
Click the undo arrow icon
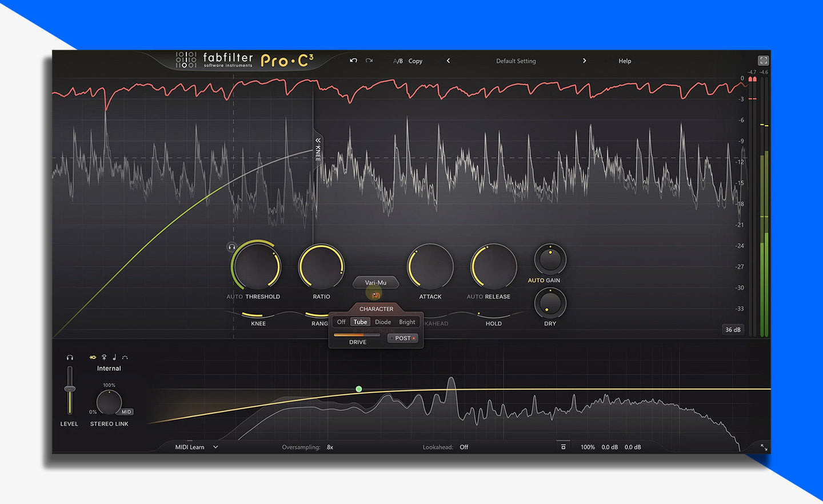click(x=353, y=61)
